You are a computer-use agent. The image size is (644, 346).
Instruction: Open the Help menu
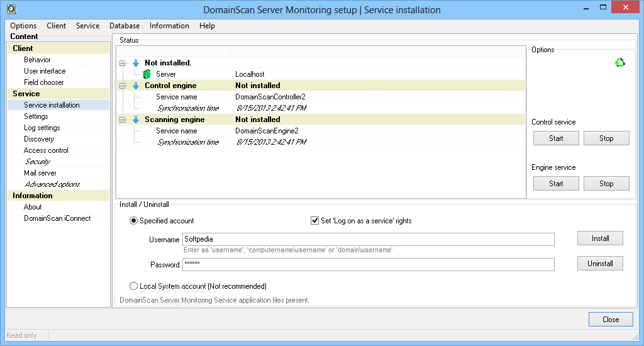(207, 25)
